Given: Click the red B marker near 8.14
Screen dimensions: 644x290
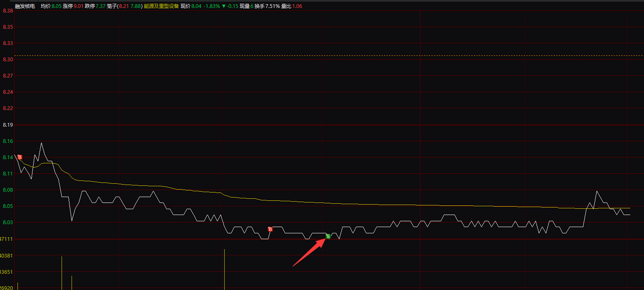Looking at the screenshot, I should 20,157.
